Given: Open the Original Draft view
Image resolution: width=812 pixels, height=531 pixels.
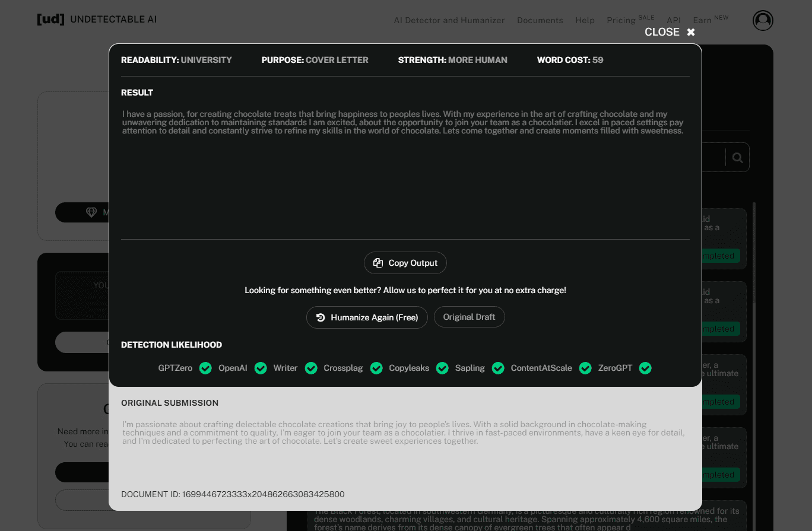Looking at the screenshot, I should pos(470,317).
